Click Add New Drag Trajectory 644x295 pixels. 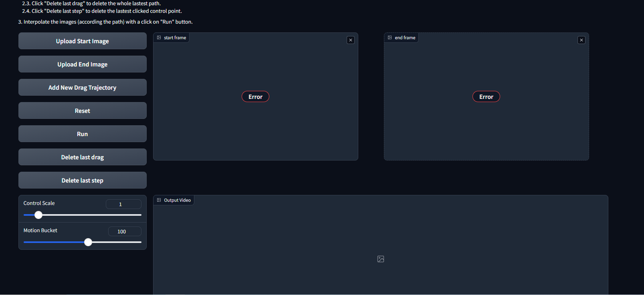(x=83, y=88)
